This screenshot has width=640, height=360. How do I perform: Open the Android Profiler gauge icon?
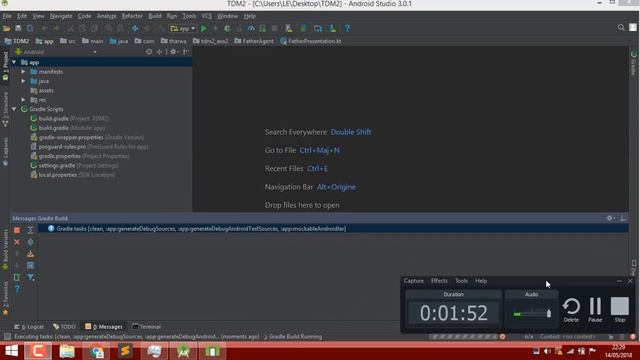[251, 28]
